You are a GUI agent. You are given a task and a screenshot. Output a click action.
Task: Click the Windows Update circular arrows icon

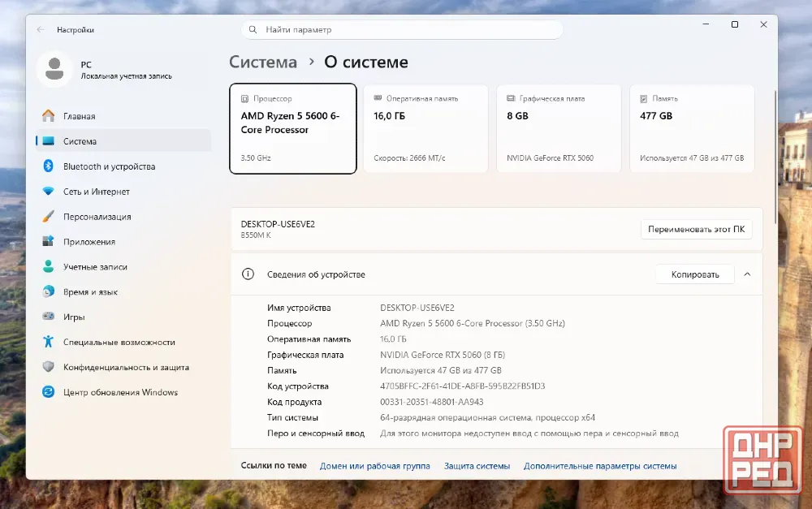click(48, 392)
